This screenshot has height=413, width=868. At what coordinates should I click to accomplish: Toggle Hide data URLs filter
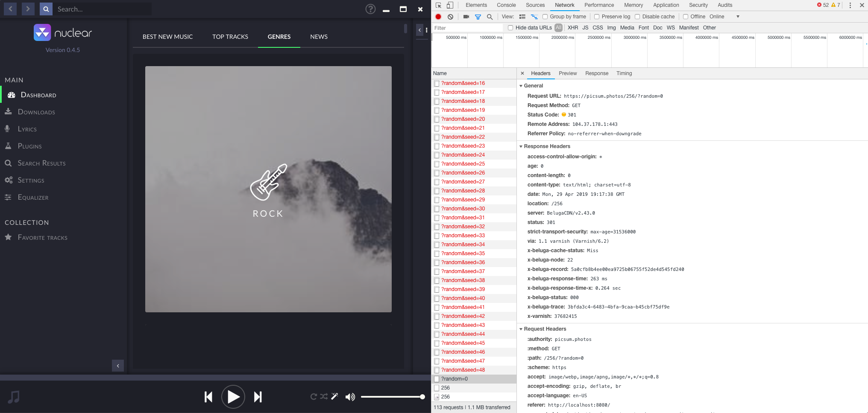pos(510,27)
